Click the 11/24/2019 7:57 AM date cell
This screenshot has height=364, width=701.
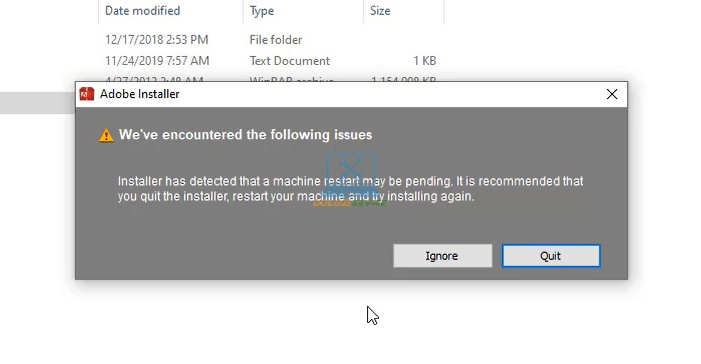pyautogui.click(x=157, y=61)
